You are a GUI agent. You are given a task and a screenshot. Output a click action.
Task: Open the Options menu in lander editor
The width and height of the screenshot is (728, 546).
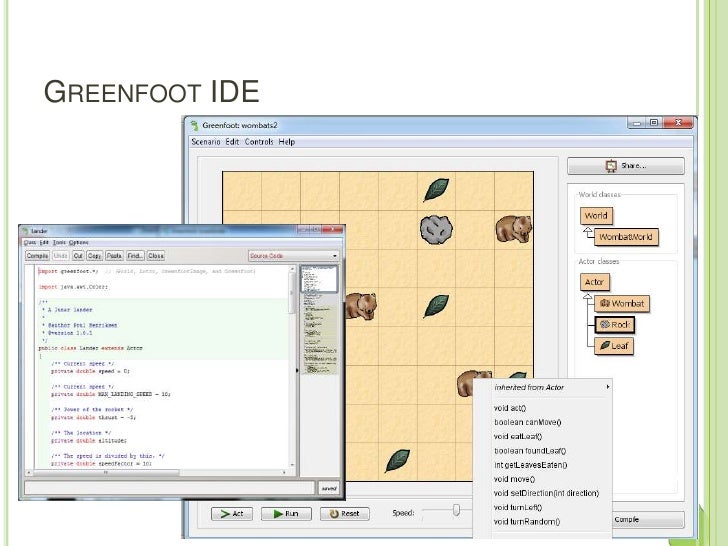click(x=78, y=242)
